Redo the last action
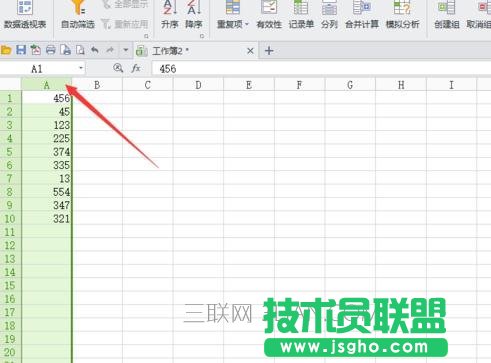 tap(110, 50)
